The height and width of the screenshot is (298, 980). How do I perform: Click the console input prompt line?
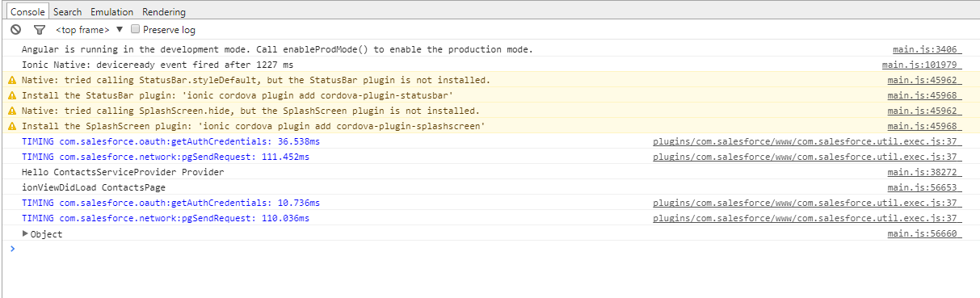(490, 249)
